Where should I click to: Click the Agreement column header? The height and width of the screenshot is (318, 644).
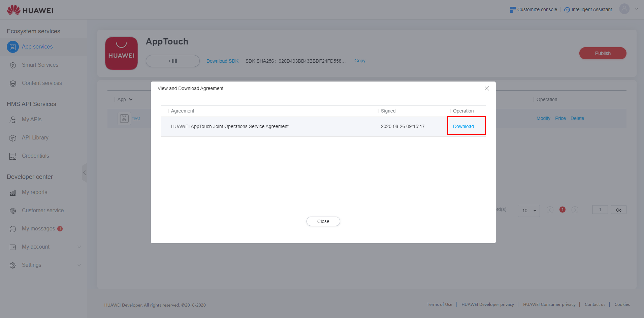tap(183, 111)
